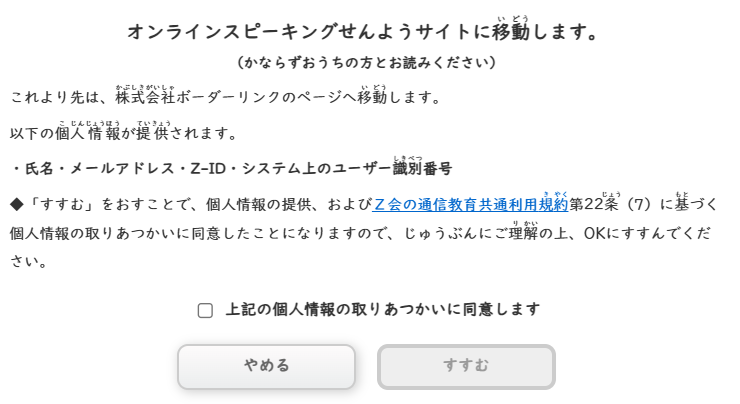Click the black diamond bullet before 「すすむ」
Screen dimensions: 740x404
tap(17, 205)
